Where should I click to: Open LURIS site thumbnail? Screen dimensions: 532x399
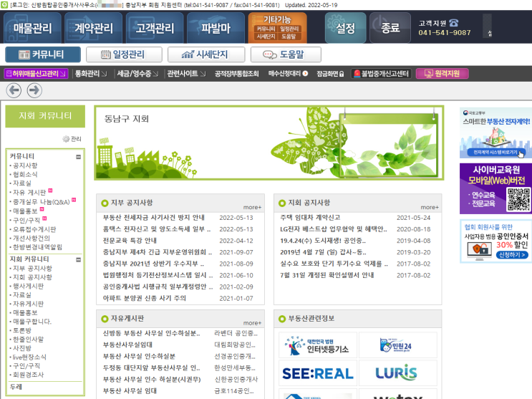coord(397,373)
